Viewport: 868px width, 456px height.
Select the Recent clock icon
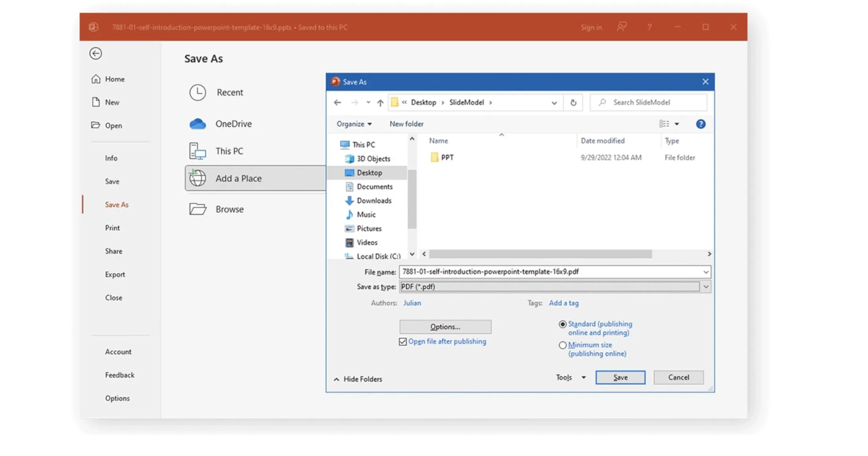(x=197, y=93)
